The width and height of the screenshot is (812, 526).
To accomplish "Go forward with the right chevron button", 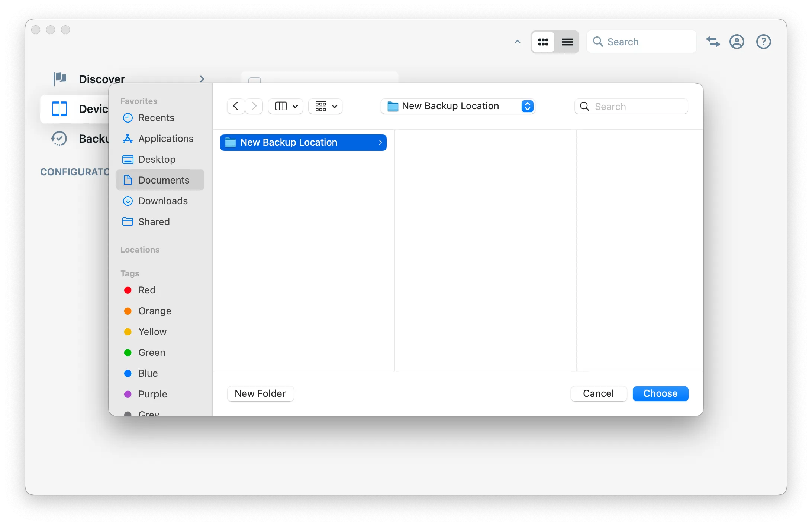I will pyautogui.click(x=254, y=106).
